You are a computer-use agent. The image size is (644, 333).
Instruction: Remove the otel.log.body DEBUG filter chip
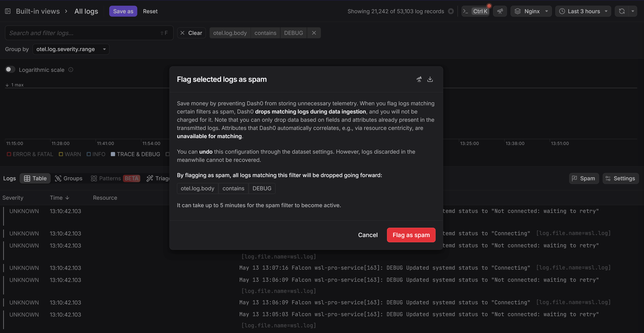point(314,33)
